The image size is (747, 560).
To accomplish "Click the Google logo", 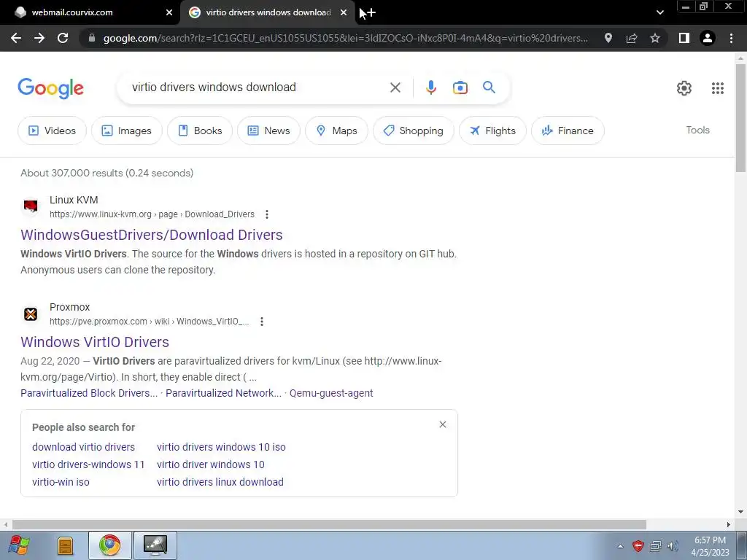I will point(50,88).
